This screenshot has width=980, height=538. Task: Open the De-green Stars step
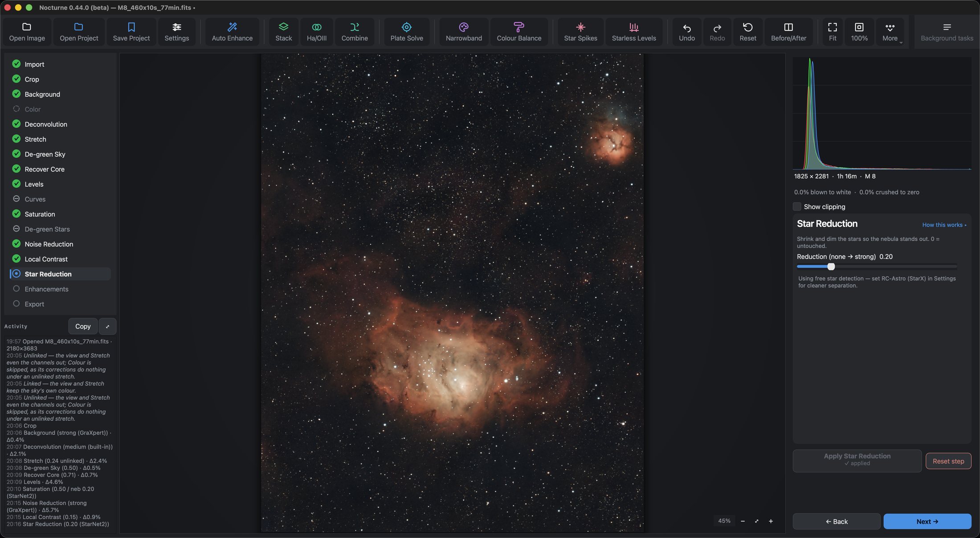coord(60,229)
